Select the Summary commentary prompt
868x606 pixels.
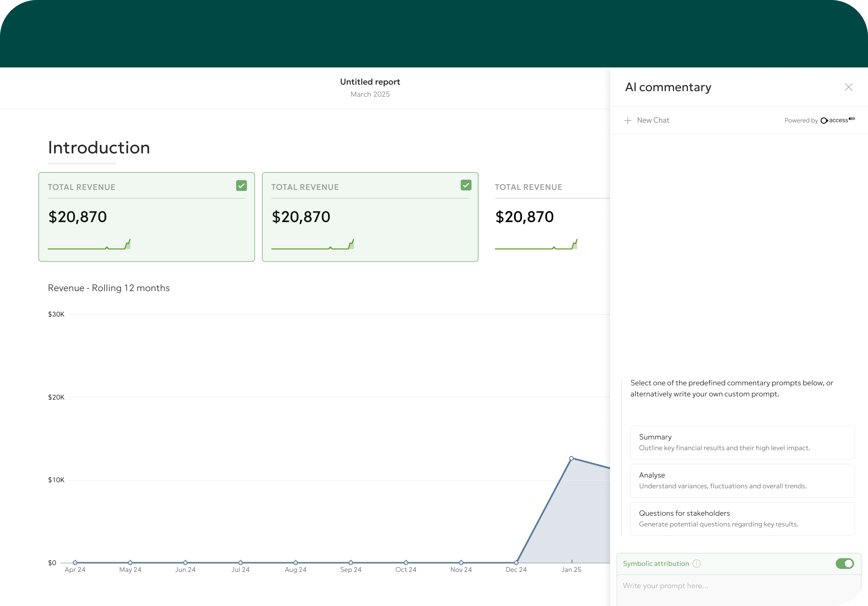(x=742, y=442)
